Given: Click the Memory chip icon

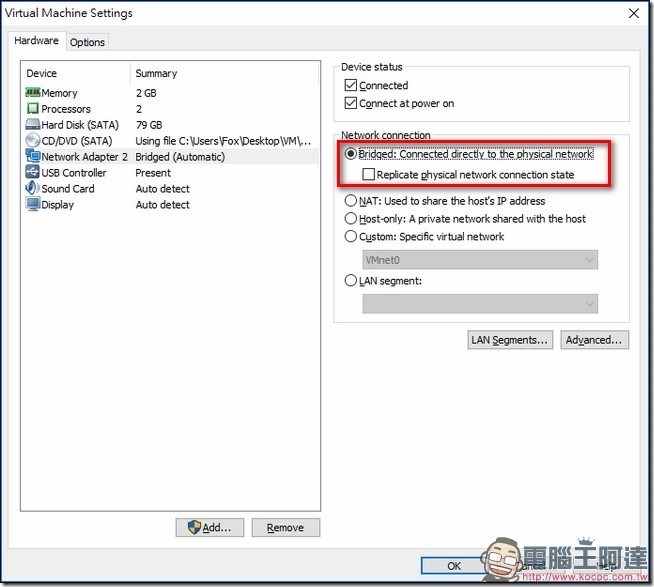Looking at the screenshot, I should 33,92.
